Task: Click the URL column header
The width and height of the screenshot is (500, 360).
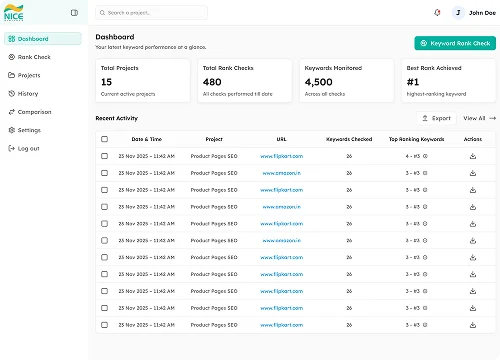Action: 281,139
